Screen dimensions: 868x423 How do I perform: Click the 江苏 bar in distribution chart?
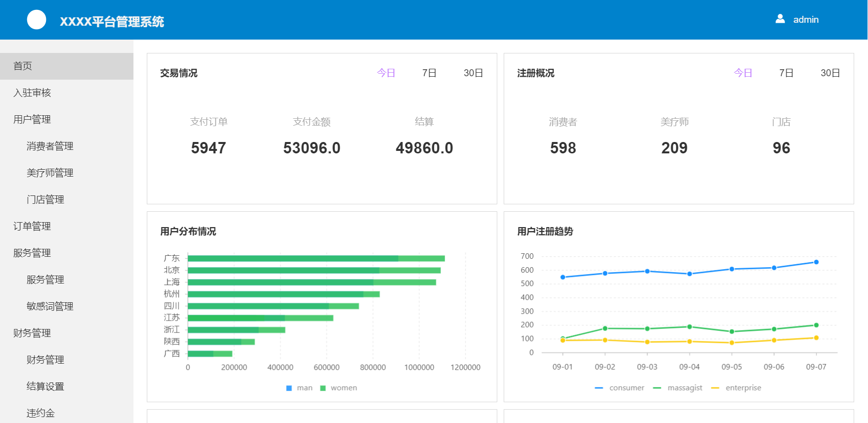(260, 318)
